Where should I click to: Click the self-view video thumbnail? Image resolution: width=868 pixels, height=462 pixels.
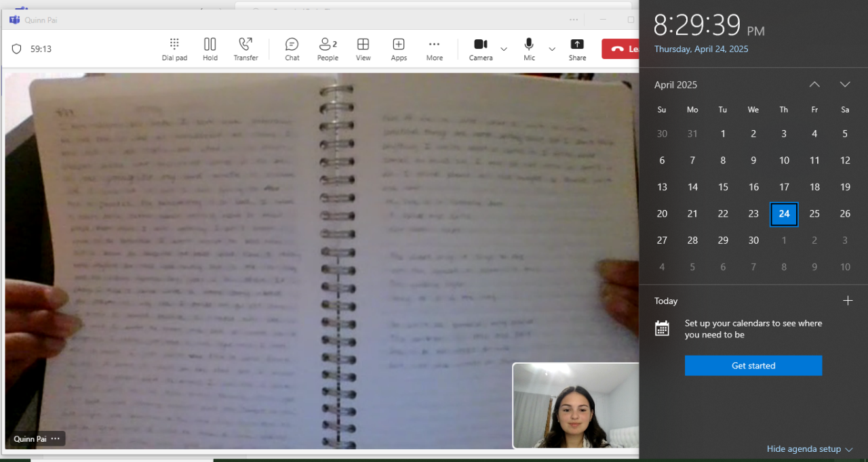click(x=576, y=405)
